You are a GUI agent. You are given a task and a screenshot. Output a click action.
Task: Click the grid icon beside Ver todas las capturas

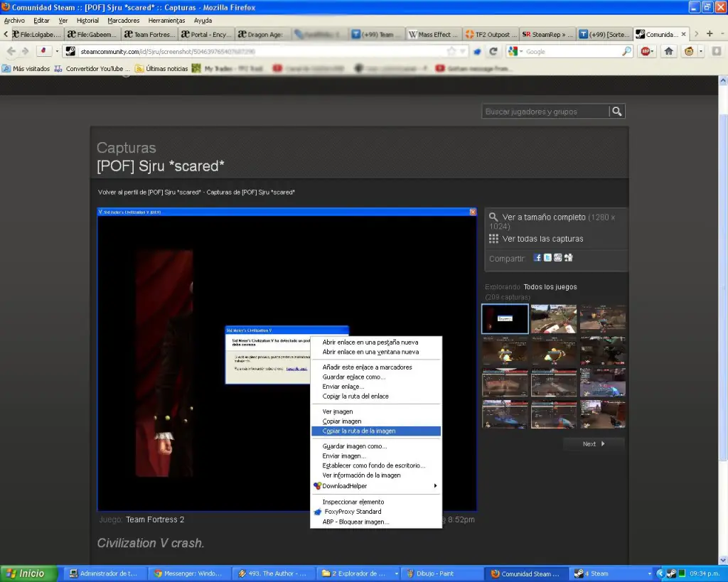(493, 239)
